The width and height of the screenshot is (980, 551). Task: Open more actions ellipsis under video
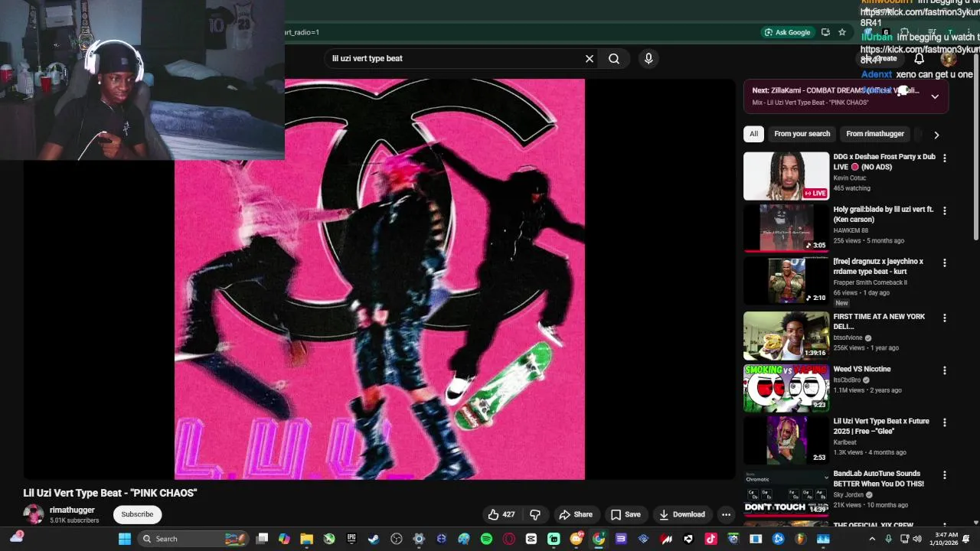point(726,514)
